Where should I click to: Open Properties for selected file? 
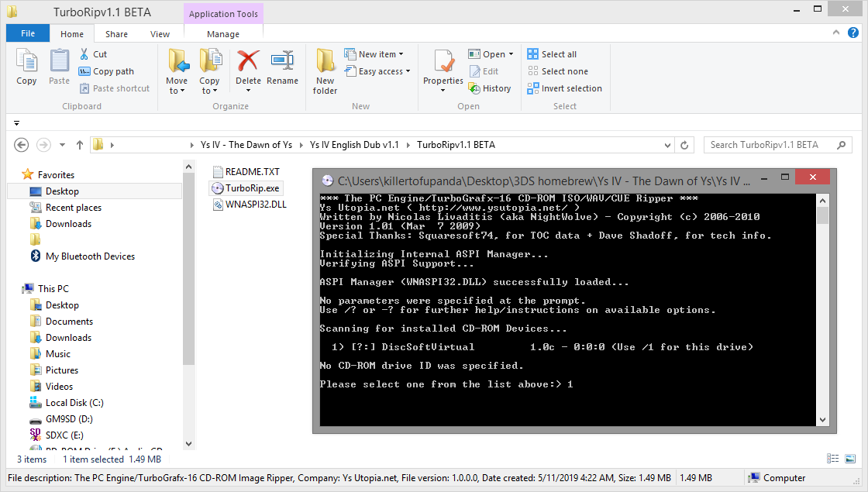(443, 70)
